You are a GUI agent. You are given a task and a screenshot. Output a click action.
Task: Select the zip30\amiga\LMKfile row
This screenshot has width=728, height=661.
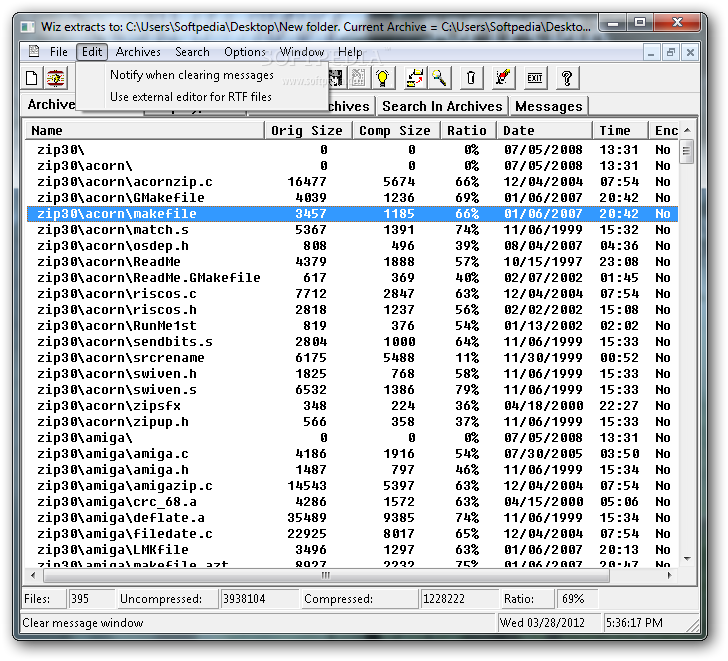pos(352,550)
